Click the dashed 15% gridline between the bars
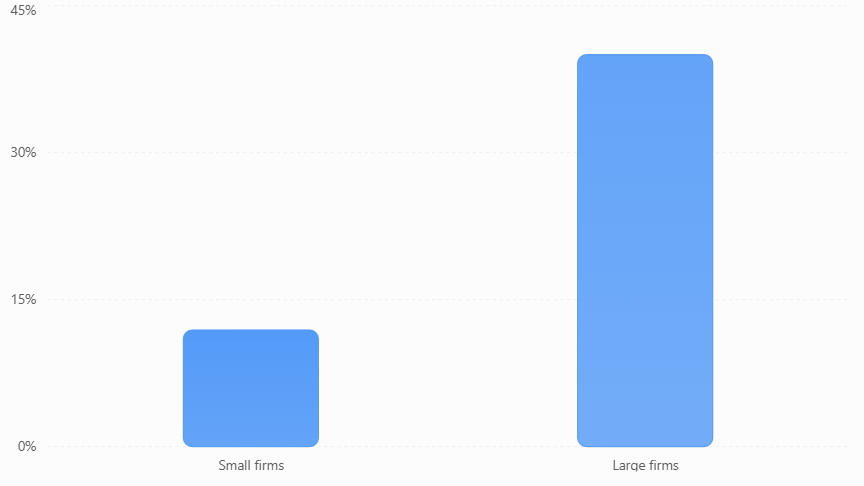The width and height of the screenshot is (864, 486). 448,300
